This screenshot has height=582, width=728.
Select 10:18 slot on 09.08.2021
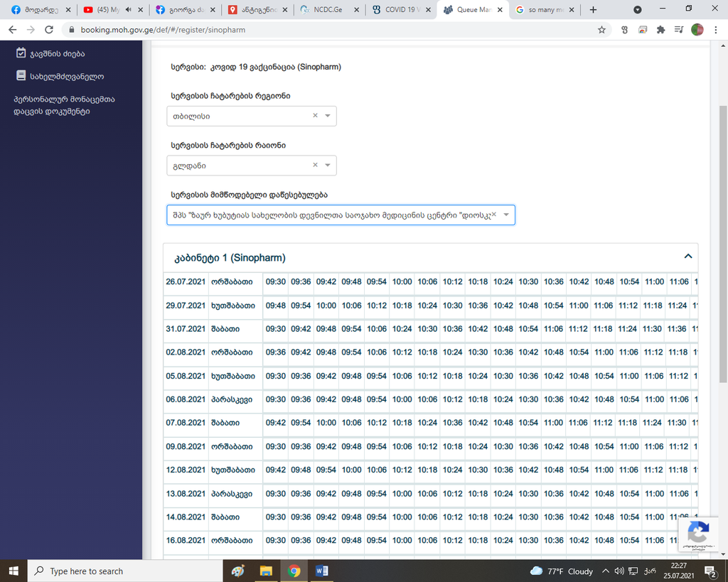[x=453, y=446]
